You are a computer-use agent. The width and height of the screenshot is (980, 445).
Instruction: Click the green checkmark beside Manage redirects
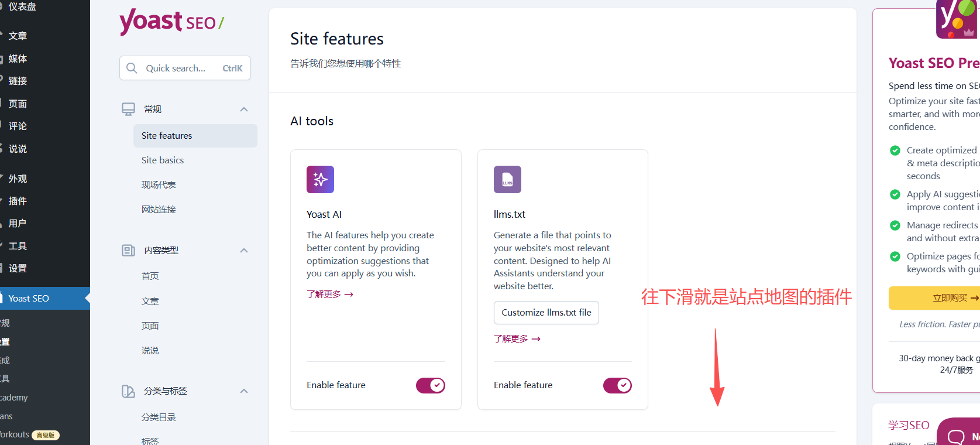point(895,225)
